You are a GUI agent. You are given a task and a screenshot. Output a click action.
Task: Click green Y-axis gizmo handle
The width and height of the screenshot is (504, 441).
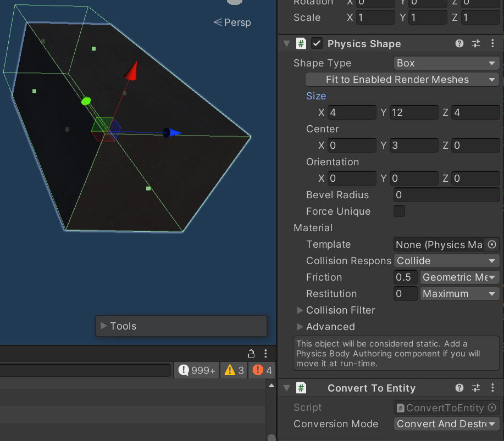click(86, 102)
